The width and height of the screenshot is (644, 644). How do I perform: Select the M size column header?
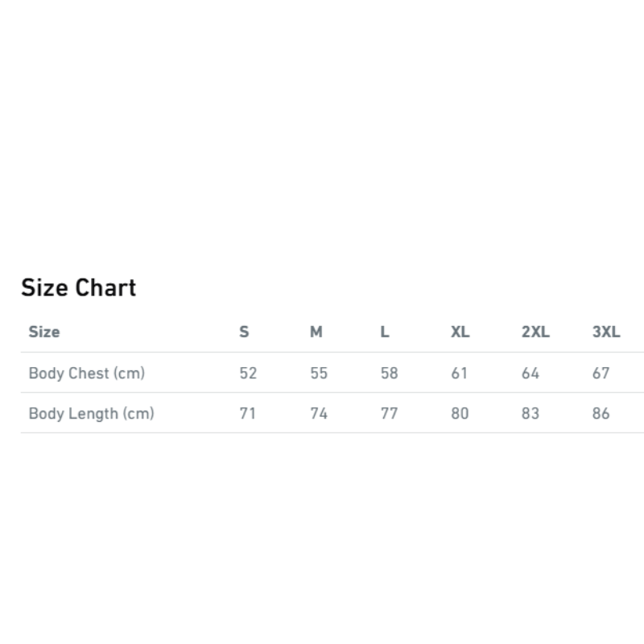pyautogui.click(x=316, y=332)
